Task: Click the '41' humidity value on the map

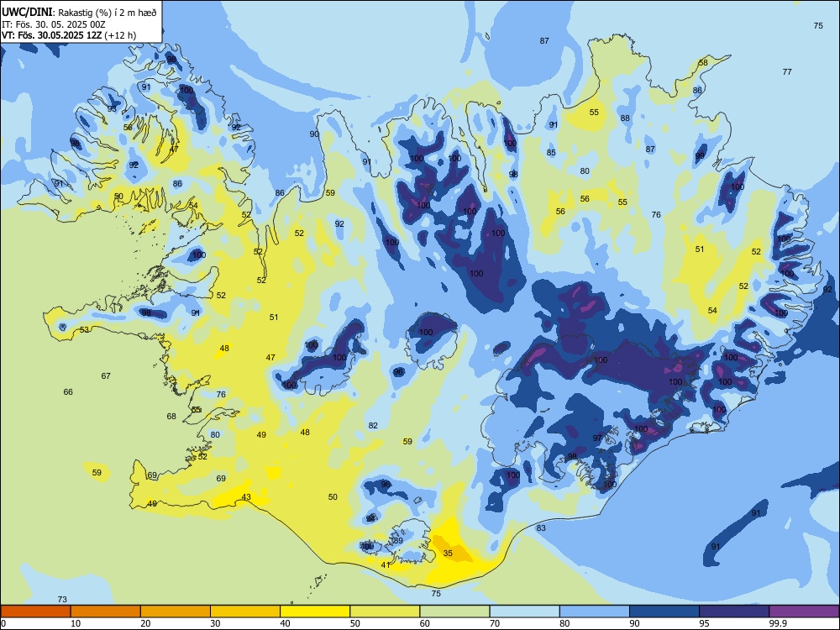Action: coord(386,564)
